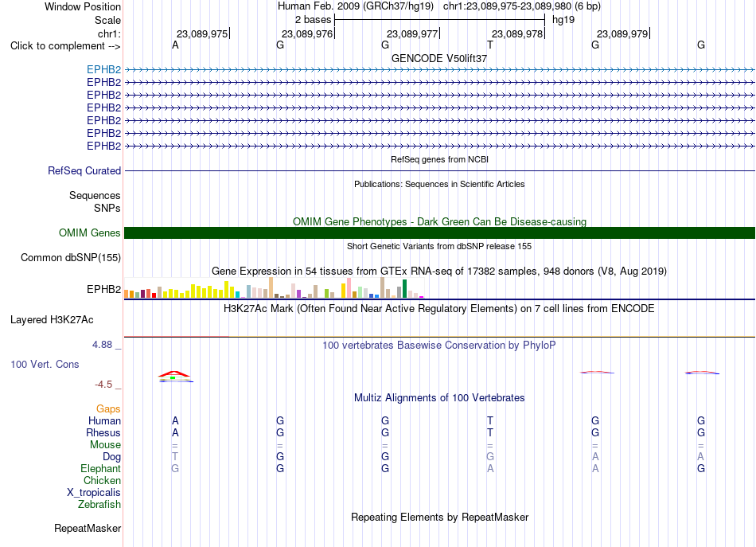
Task: Click the dark green OMIM Genes bar
Action: pos(439,233)
